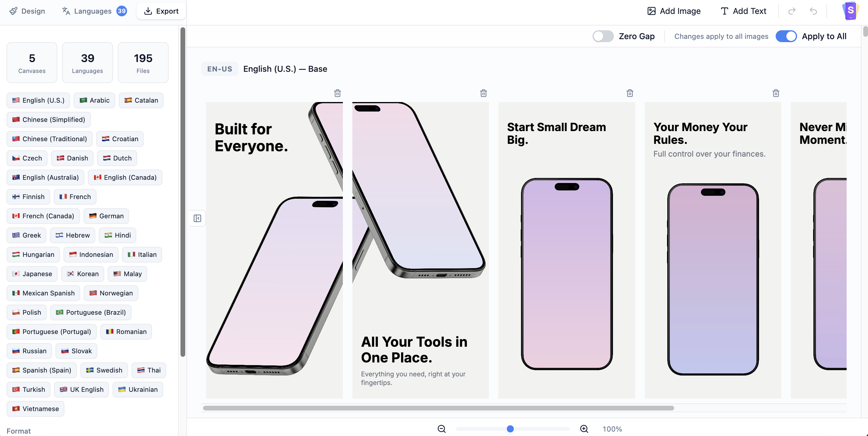Viewport: 868px width, 436px height.
Task: Click the zoom in magnifier icon
Action: tap(584, 429)
